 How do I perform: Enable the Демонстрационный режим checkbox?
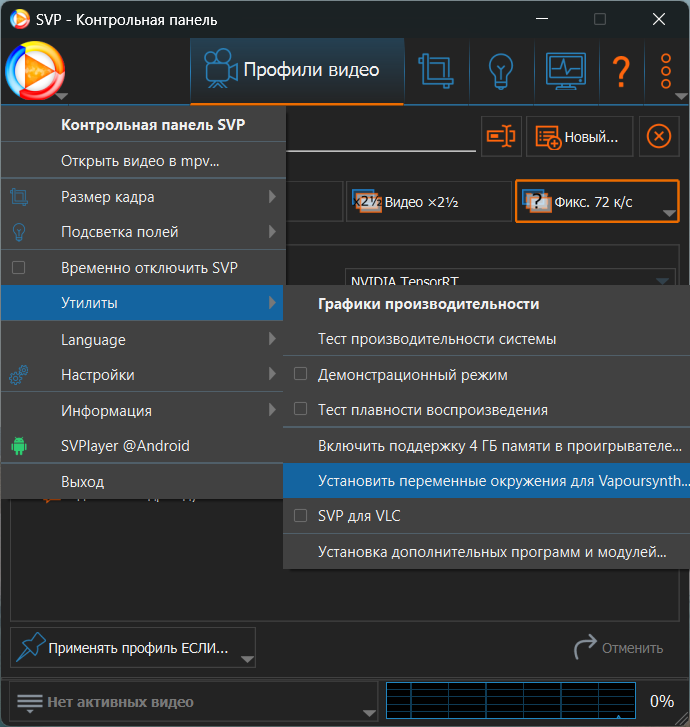click(x=301, y=375)
